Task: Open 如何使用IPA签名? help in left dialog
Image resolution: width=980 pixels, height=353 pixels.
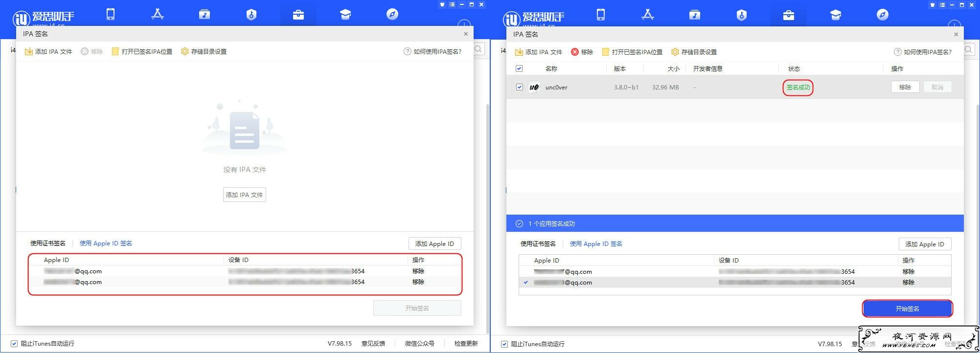Action: 433,51
